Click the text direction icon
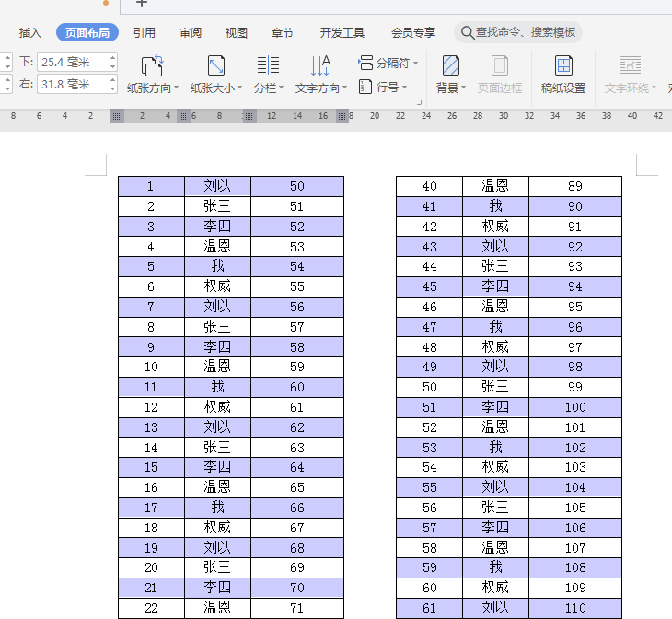The width and height of the screenshot is (672, 619). tap(320, 66)
